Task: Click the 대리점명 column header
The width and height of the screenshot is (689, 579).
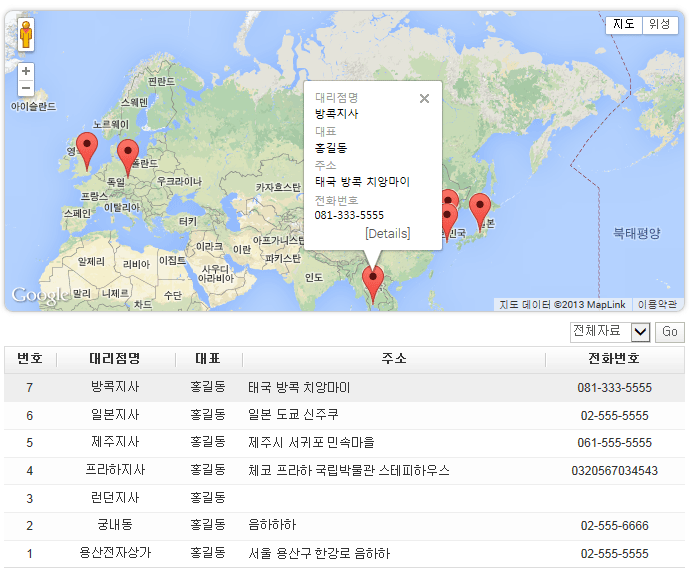Action: [114, 359]
